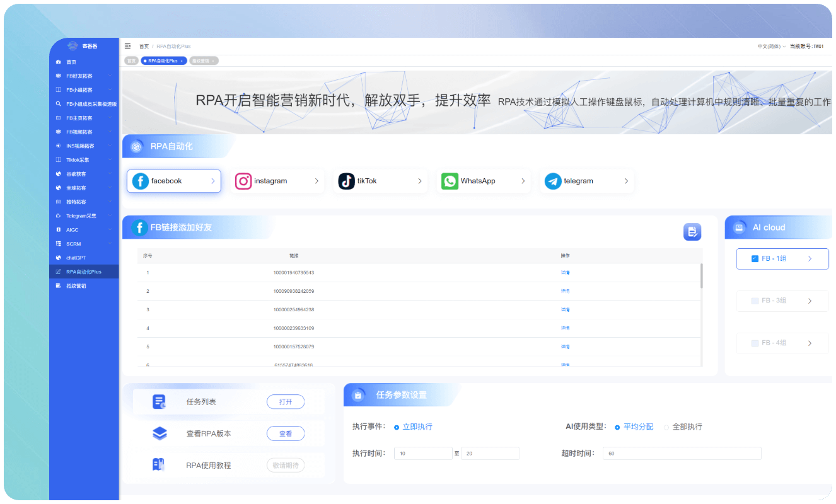
Task: Click the Facebook logo icon in RPA automation
Action: pyautogui.click(x=141, y=181)
